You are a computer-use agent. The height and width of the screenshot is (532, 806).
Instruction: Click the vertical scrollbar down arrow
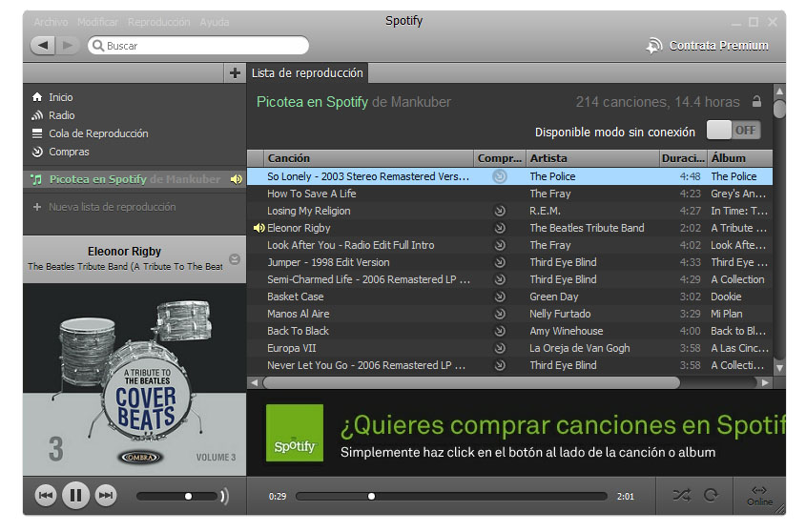point(779,368)
